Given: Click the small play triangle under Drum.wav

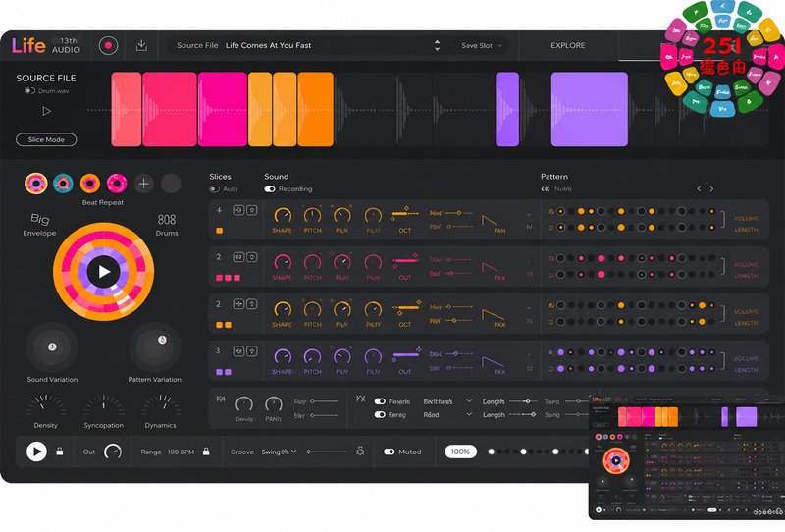Looking at the screenshot, I should pyautogui.click(x=46, y=111).
